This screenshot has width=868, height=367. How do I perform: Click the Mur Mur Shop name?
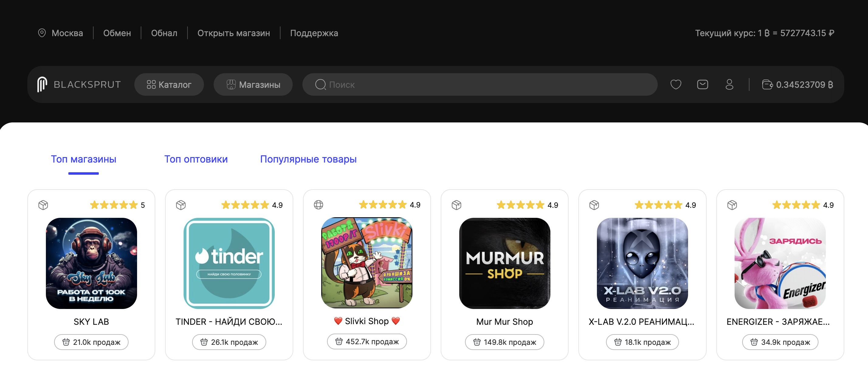[505, 321]
